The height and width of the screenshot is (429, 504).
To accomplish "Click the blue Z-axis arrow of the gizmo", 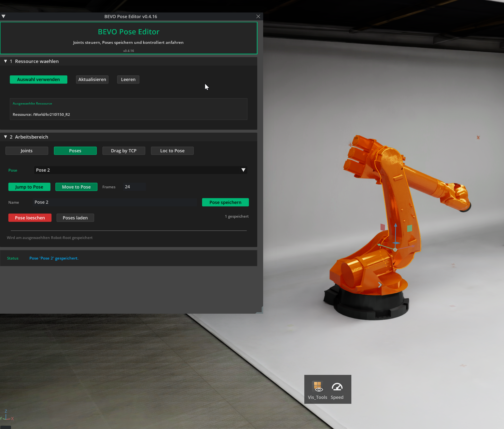I will pos(395,226).
